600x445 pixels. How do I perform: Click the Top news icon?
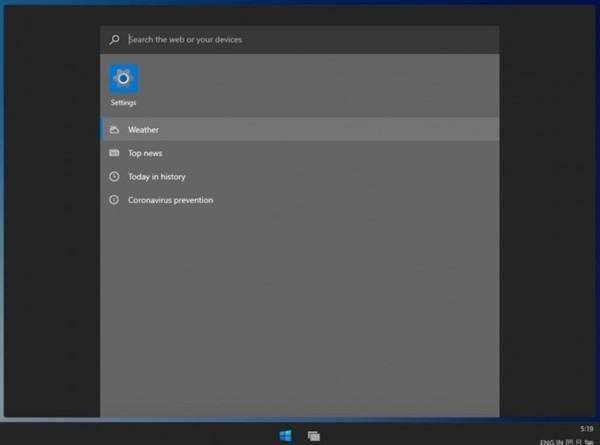(x=114, y=153)
